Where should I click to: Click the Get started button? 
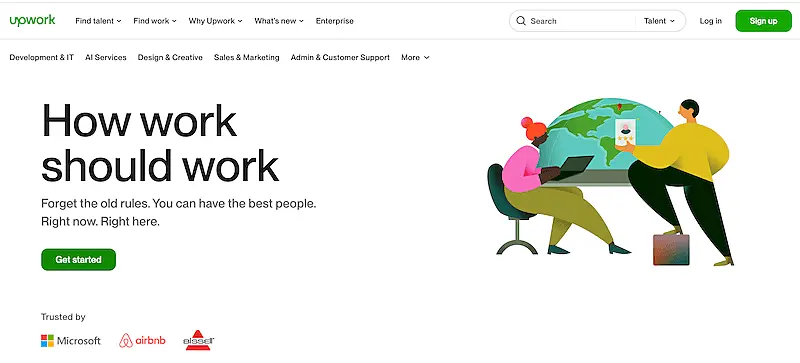79,259
